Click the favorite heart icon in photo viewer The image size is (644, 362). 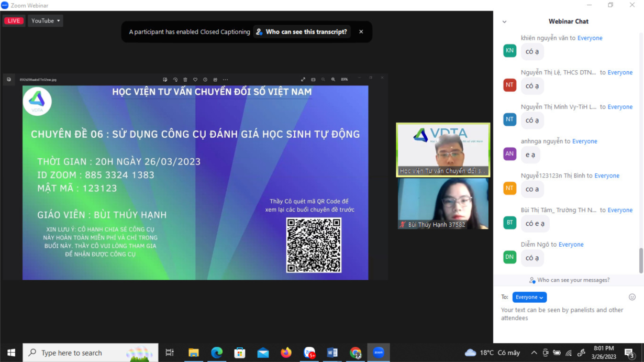point(195,80)
